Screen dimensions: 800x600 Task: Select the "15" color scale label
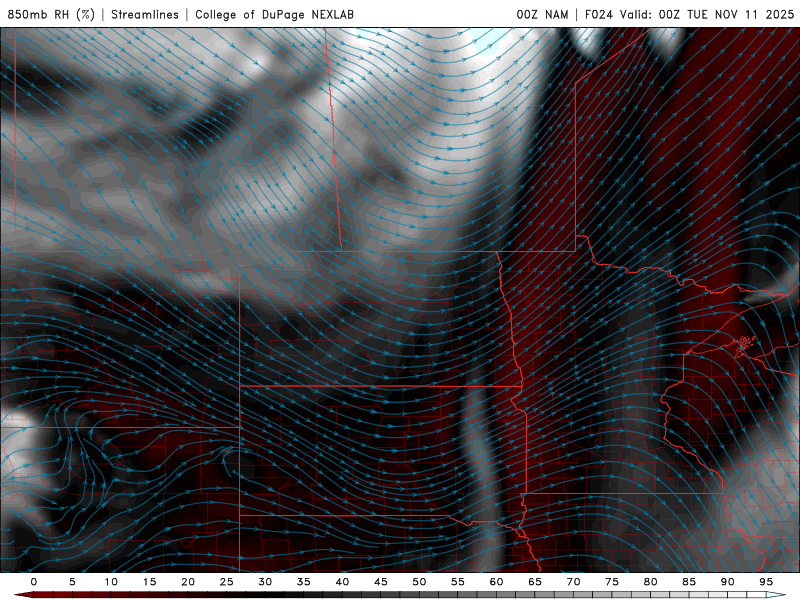(x=149, y=582)
